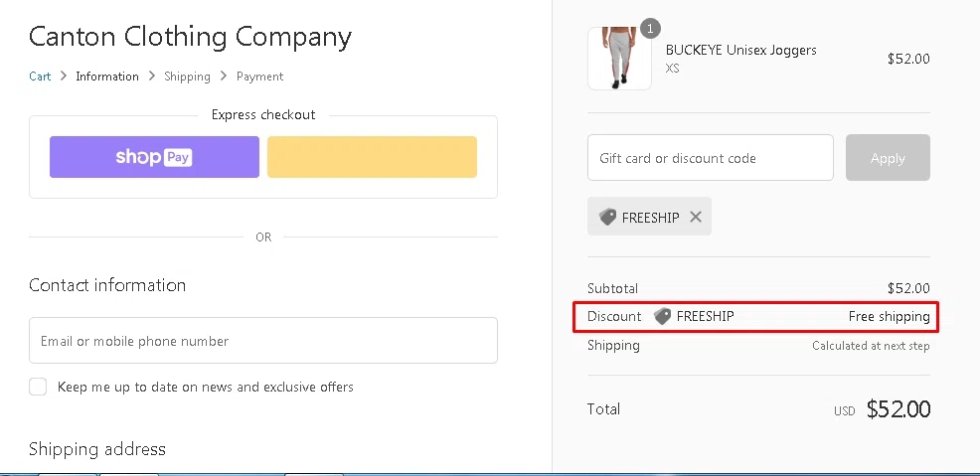Image resolution: width=980 pixels, height=476 pixels.
Task: Select the Information breadcrumb step
Action: (107, 77)
